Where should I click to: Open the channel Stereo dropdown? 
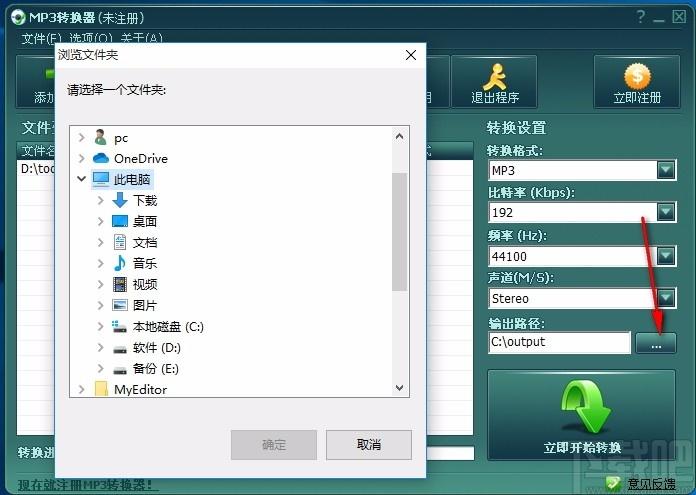point(666,298)
